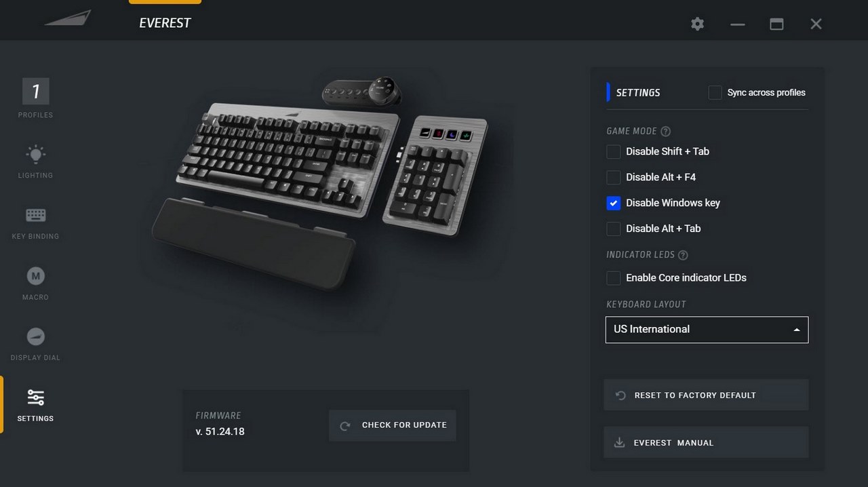This screenshot has height=487, width=868.
Task: Download the Everest Manual
Action: 706,442
